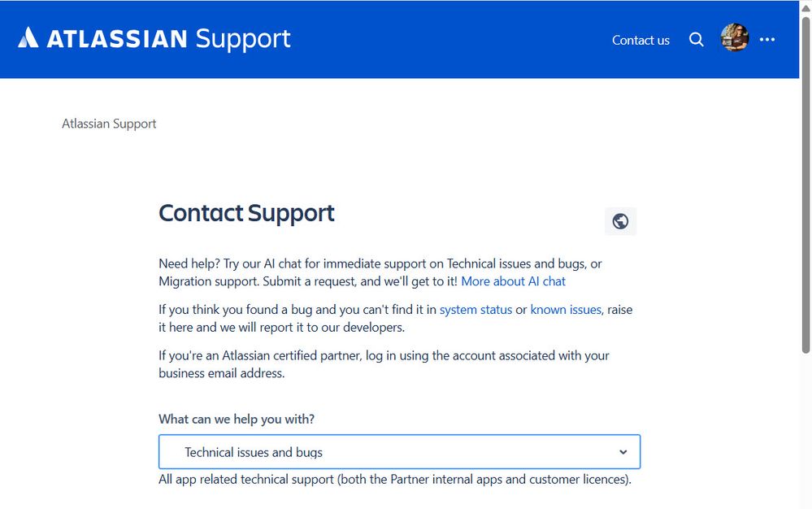Open the search magnifier icon
Image resolution: width=812 pixels, height=509 pixels.
click(x=697, y=39)
